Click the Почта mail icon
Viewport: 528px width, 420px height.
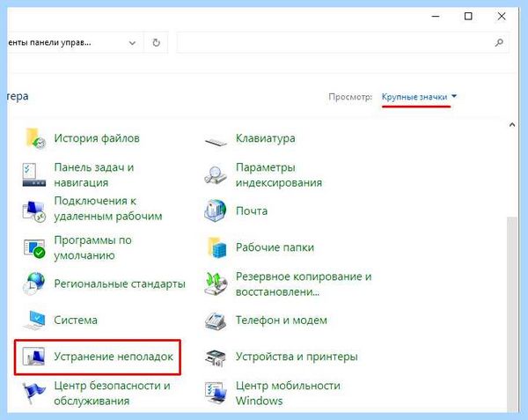[216, 210]
